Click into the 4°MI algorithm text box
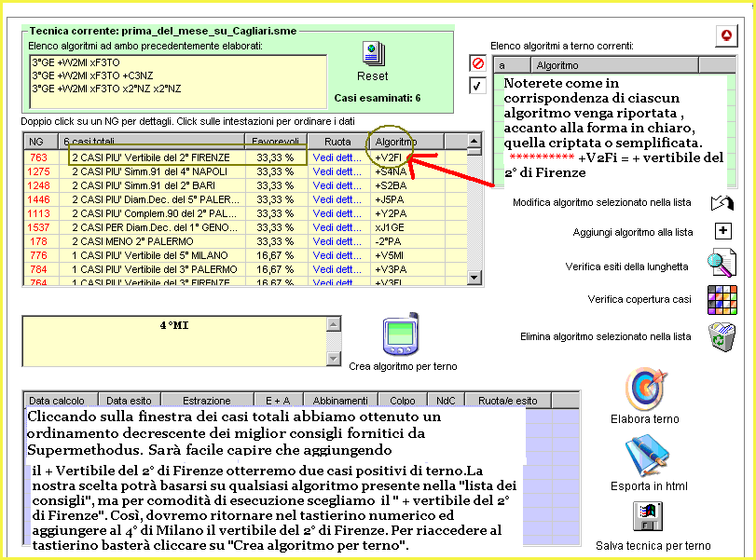 coord(174,341)
